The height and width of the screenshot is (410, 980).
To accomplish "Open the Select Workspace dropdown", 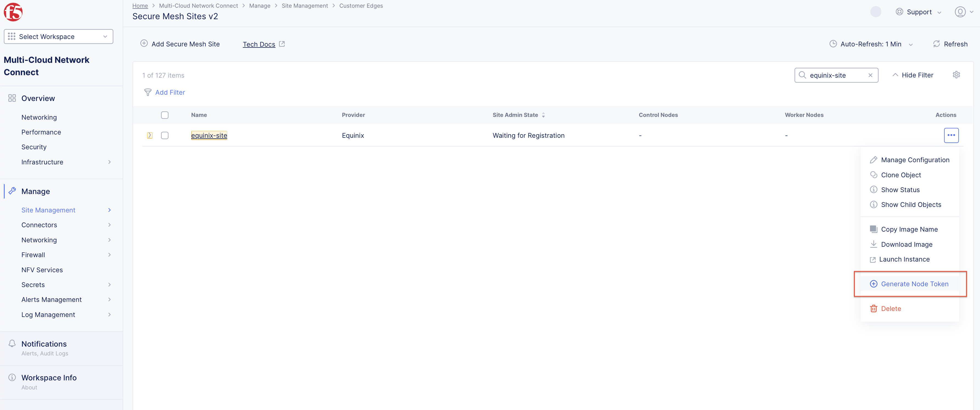I will click(x=58, y=36).
